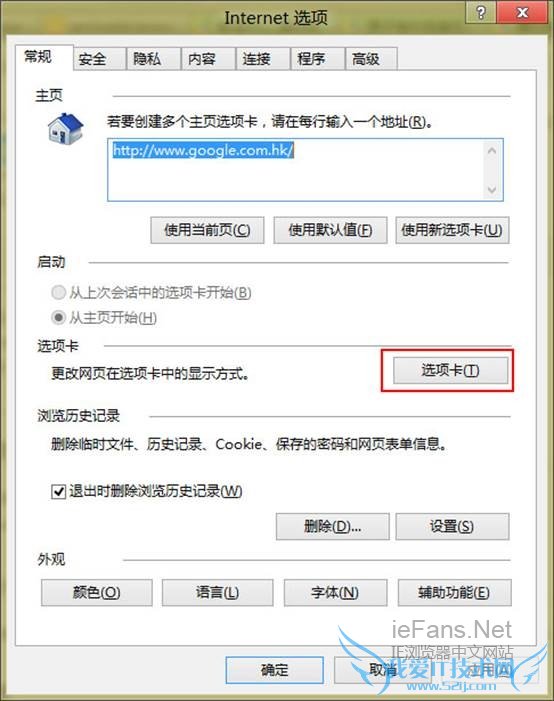
Task: Click the homepage list scroll down arrow
Action: tap(492, 190)
